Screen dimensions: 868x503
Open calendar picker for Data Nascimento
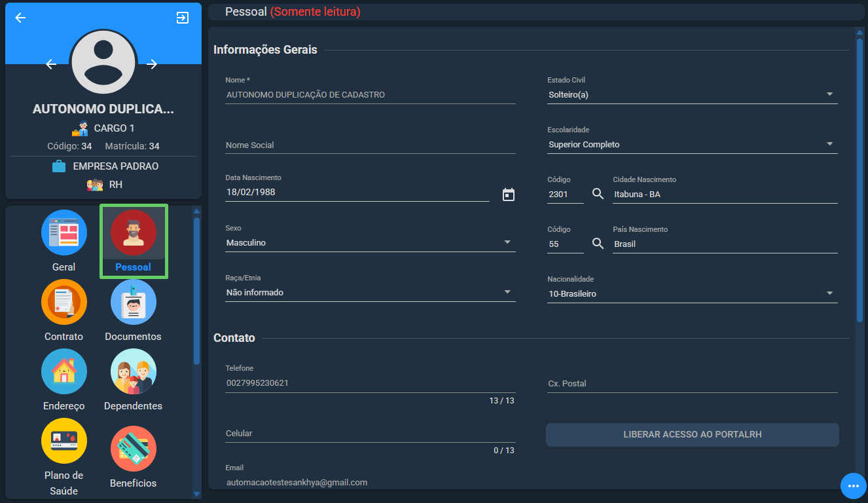click(x=509, y=195)
